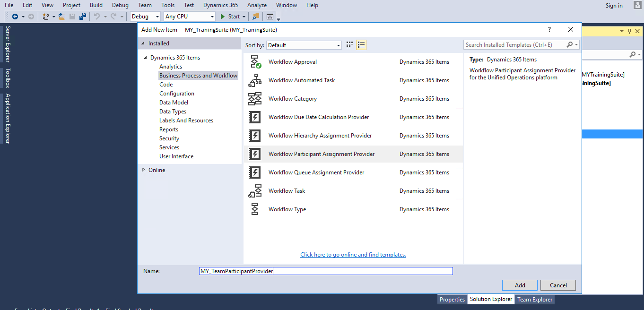The height and width of the screenshot is (310, 644).
Task: Click the Start debugging green arrow
Action: [222, 16]
